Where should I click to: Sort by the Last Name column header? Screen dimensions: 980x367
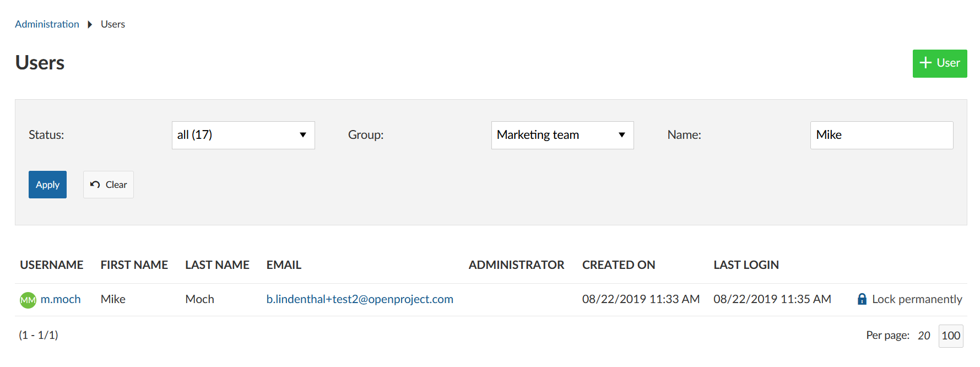[217, 265]
